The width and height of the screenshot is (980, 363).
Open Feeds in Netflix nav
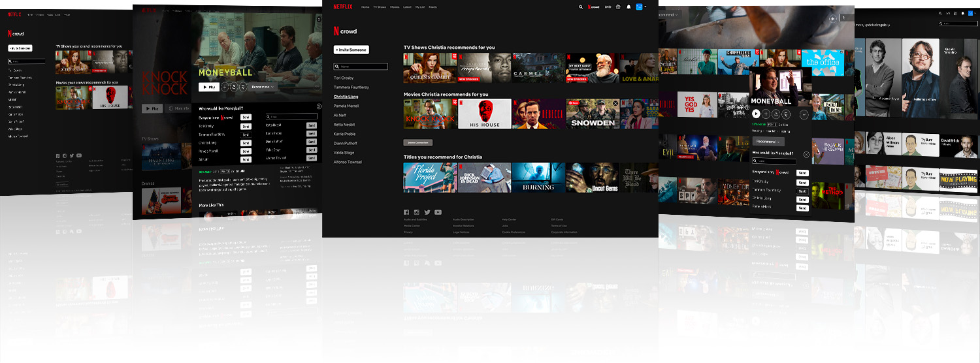[x=433, y=7]
